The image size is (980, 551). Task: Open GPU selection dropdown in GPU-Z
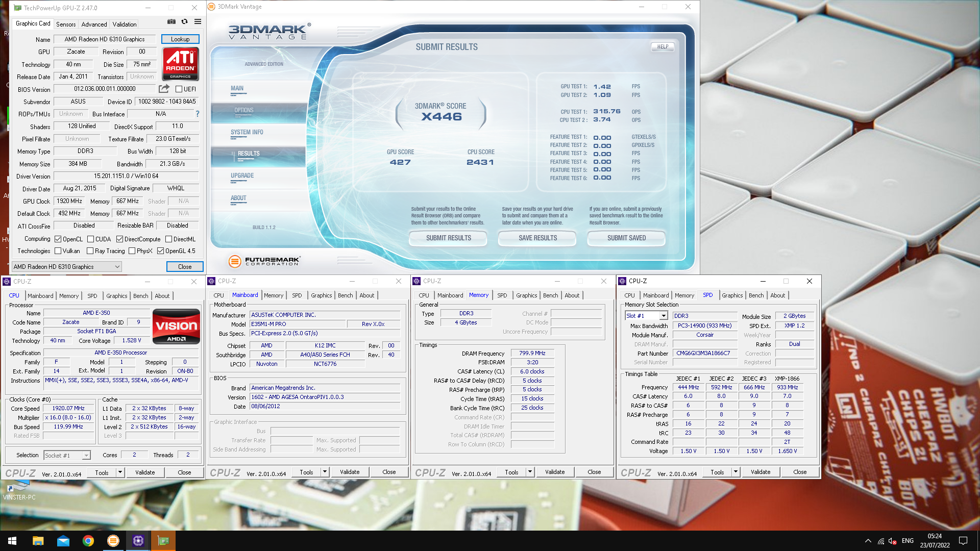tap(66, 267)
